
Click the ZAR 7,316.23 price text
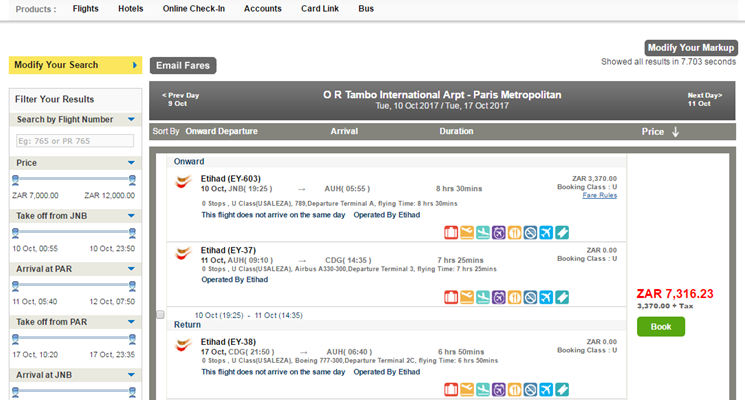coord(675,294)
